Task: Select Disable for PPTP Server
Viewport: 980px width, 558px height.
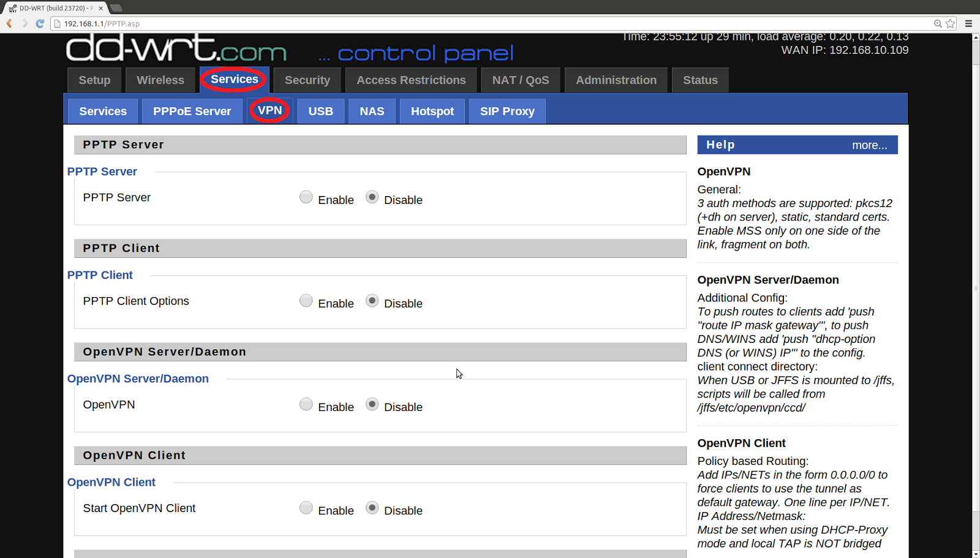Action: click(372, 197)
